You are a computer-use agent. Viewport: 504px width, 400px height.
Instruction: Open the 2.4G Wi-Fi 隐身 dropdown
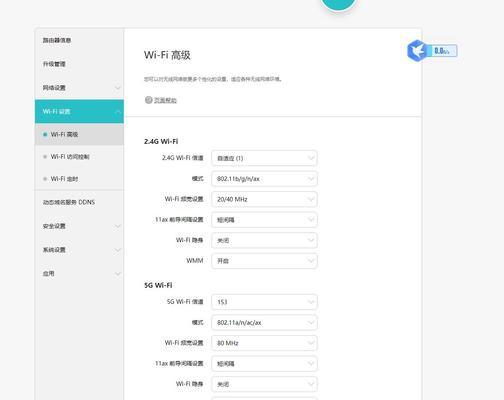[x=264, y=240]
